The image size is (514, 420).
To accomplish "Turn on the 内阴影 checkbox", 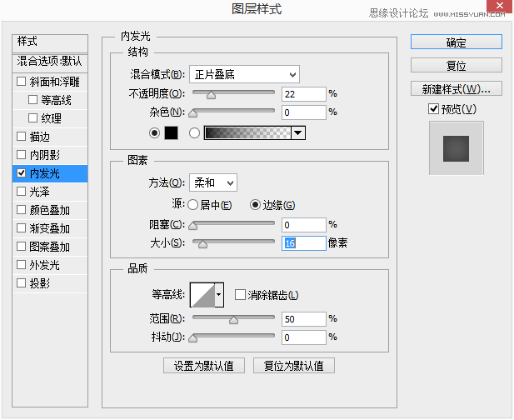I will 22,155.
